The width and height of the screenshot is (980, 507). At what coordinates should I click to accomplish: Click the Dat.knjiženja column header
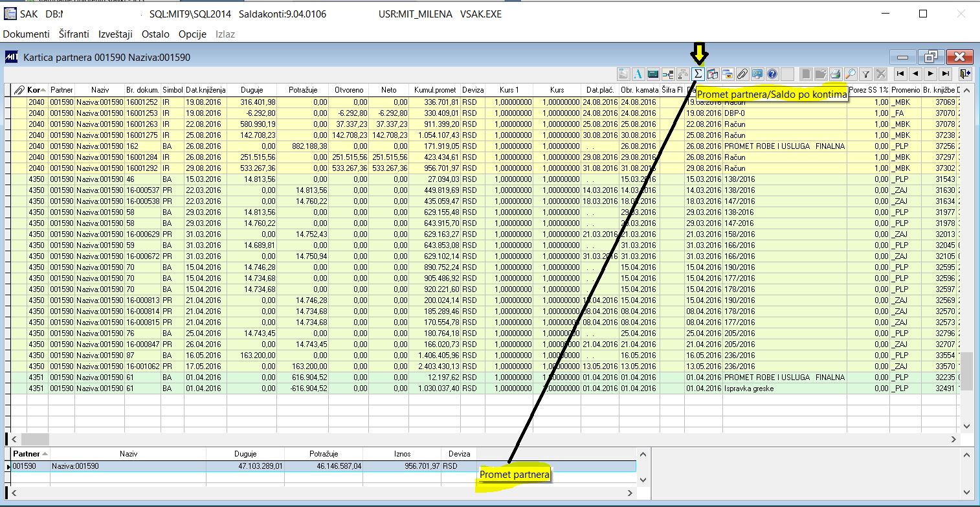click(x=205, y=89)
